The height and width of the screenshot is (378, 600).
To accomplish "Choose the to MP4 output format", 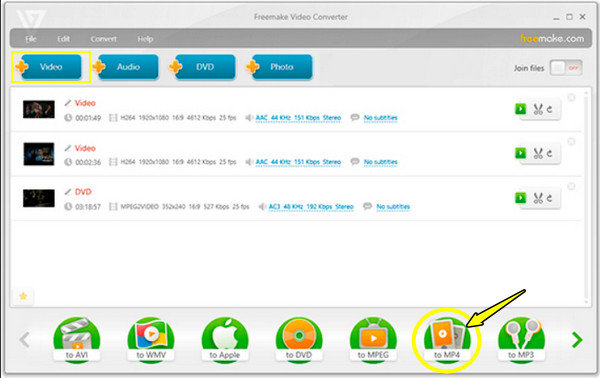I will pyautogui.click(x=447, y=339).
